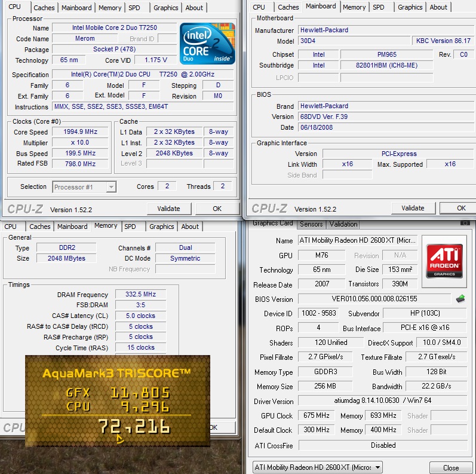Open the GPU-Z graphics card selector dropdown

tap(317, 467)
